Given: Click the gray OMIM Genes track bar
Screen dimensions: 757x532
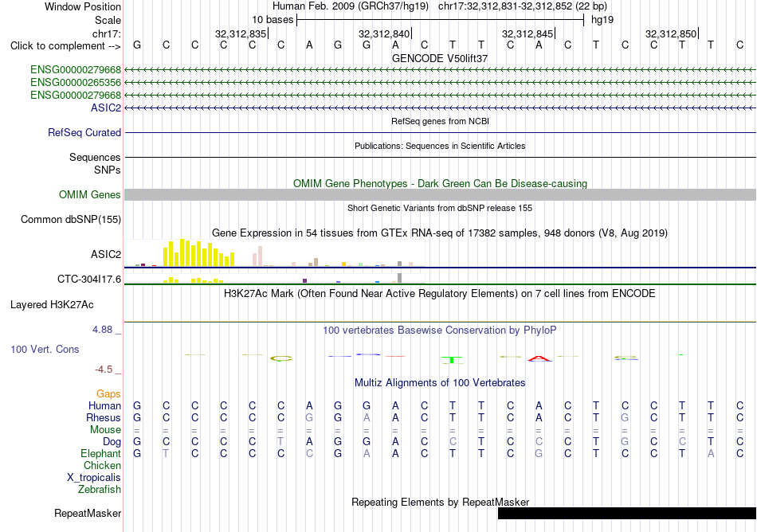Looking at the screenshot, I should click(440, 195).
